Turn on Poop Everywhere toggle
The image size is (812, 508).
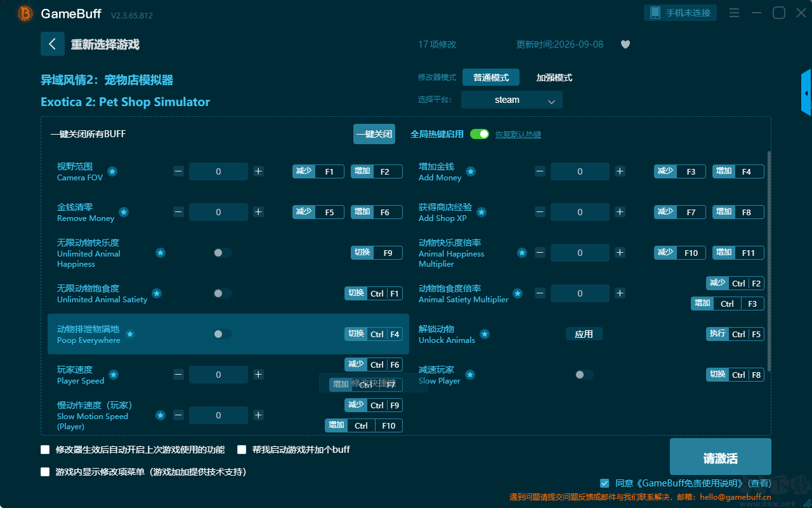(223, 334)
